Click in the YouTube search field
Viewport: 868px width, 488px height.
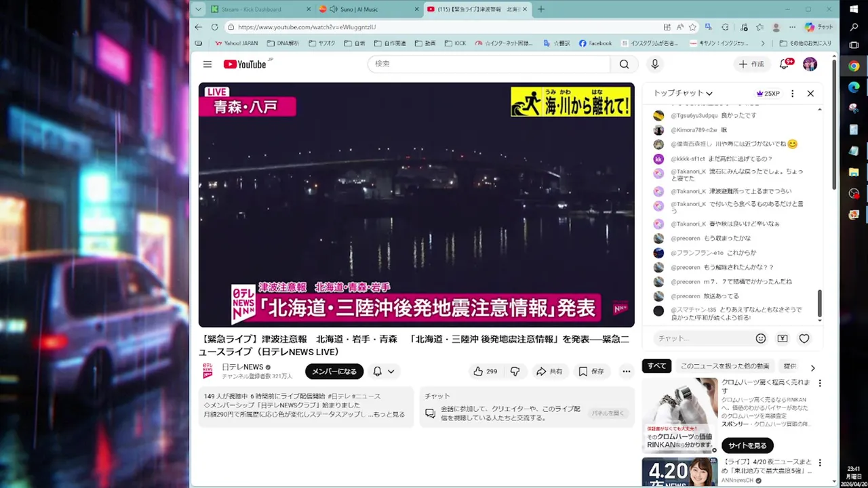coord(488,64)
